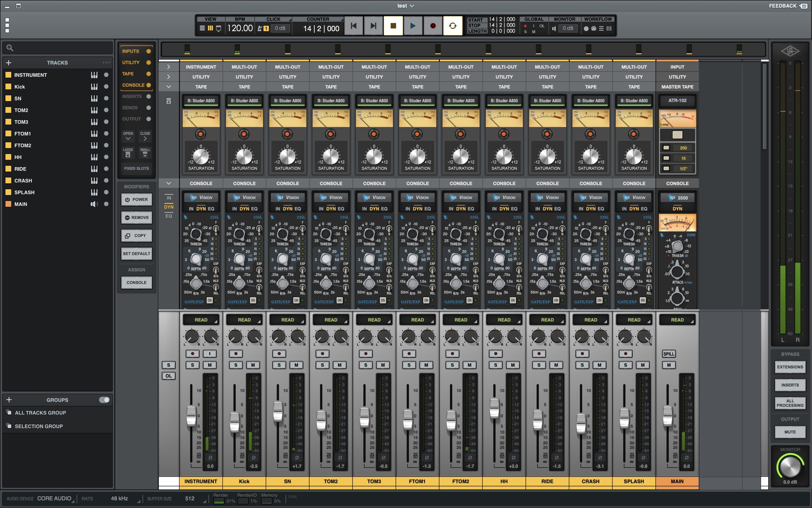Viewport: 812px width, 508px height.
Task: Stop playback with the stop button
Action: pos(393,25)
